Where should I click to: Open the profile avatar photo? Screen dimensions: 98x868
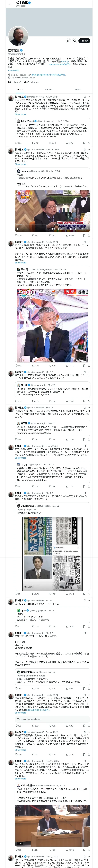pos(18,36)
